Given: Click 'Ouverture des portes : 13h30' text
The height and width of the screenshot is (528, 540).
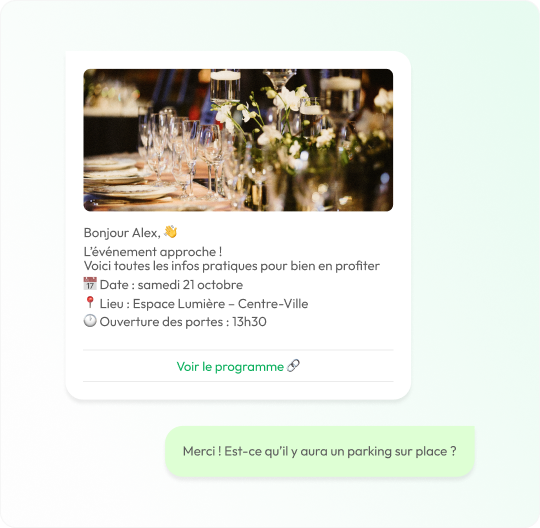Looking at the screenshot, I should coord(183,322).
